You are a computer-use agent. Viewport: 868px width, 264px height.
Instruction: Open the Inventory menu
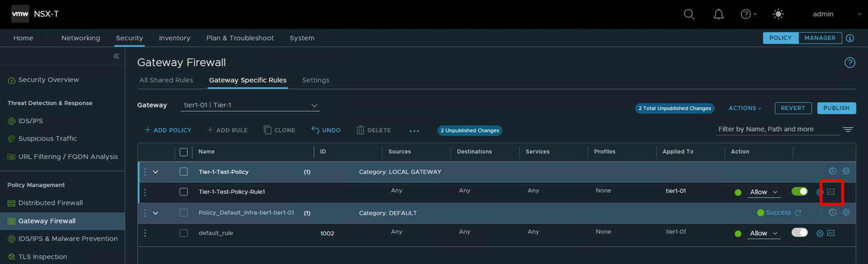click(175, 38)
